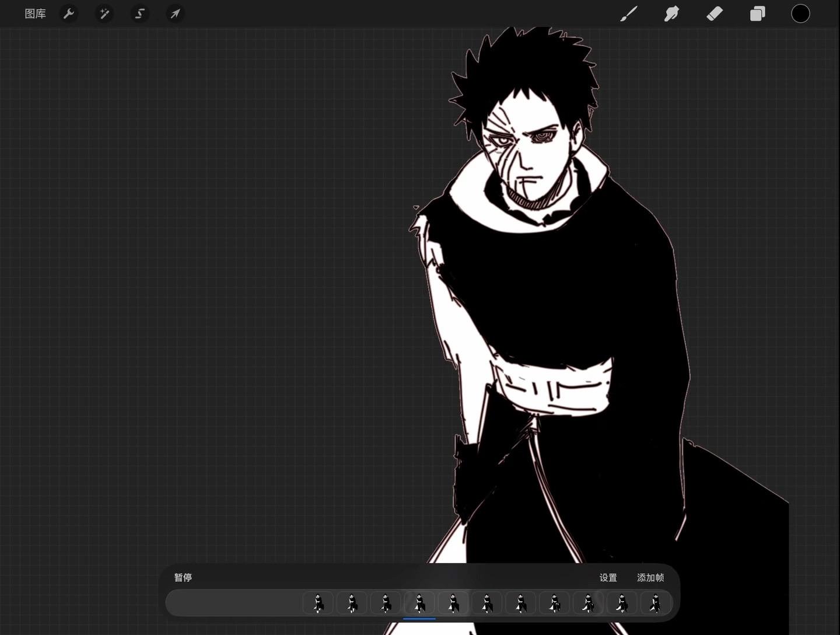Select the first frame thumbnail in timeline
This screenshot has height=635, width=840.
click(318, 603)
